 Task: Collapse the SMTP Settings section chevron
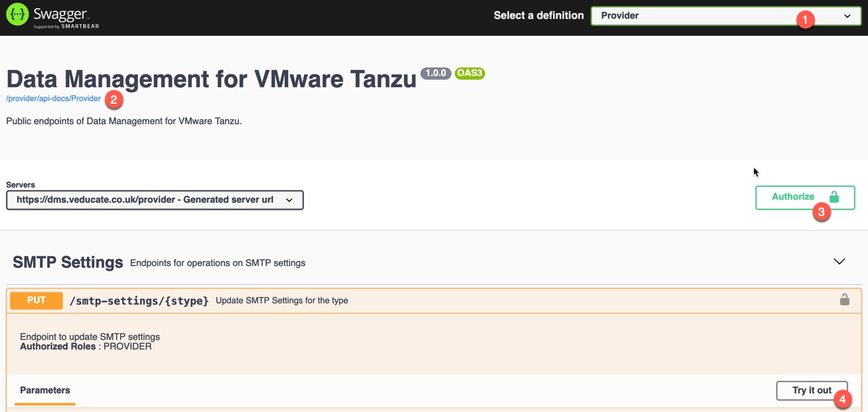[x=839, y=261]
